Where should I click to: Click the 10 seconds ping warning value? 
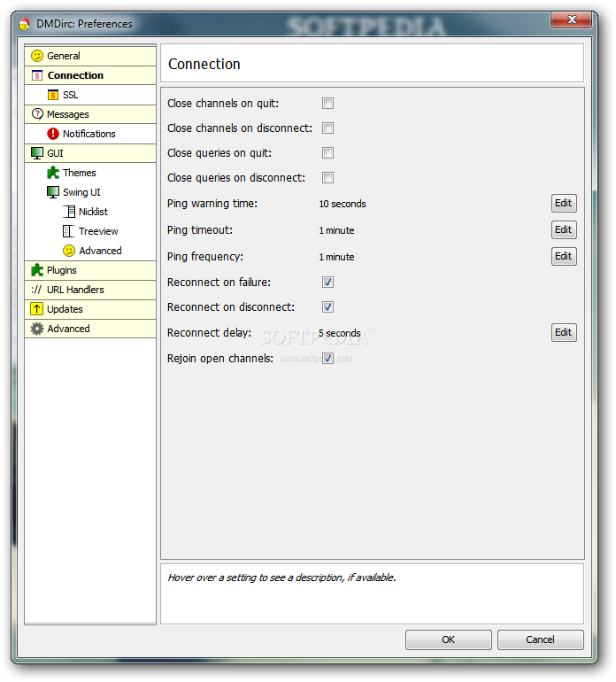343,204
